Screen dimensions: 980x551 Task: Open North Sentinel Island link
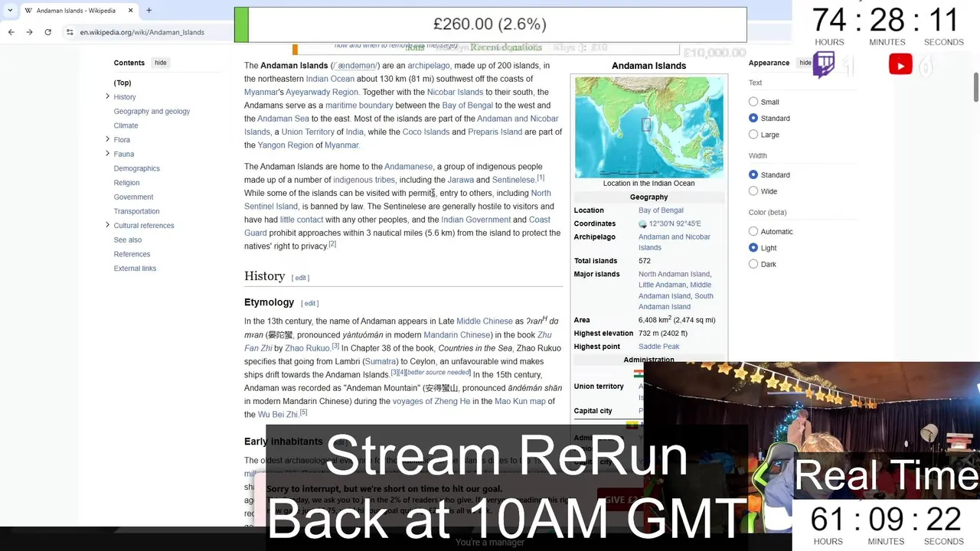click(397, 200)
